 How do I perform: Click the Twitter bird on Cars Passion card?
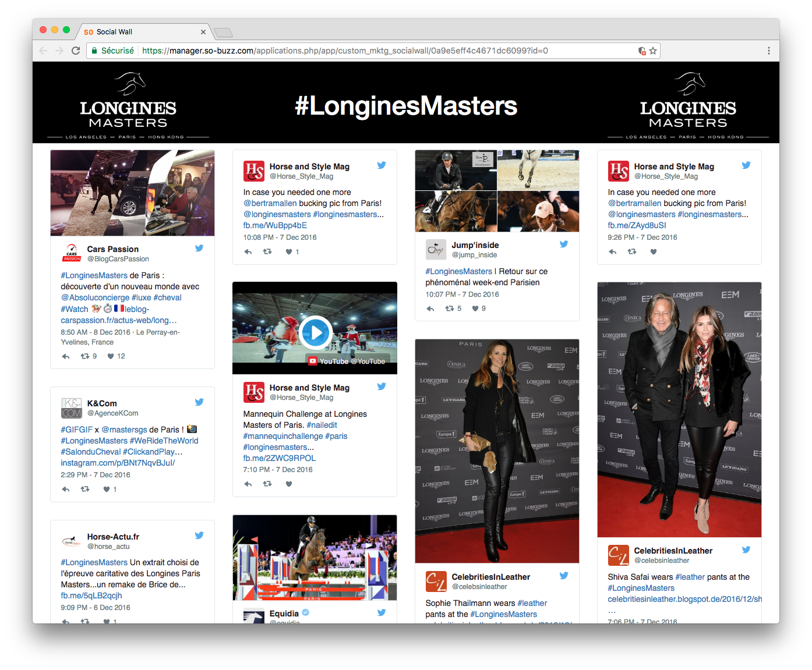(x=199, y=248)
